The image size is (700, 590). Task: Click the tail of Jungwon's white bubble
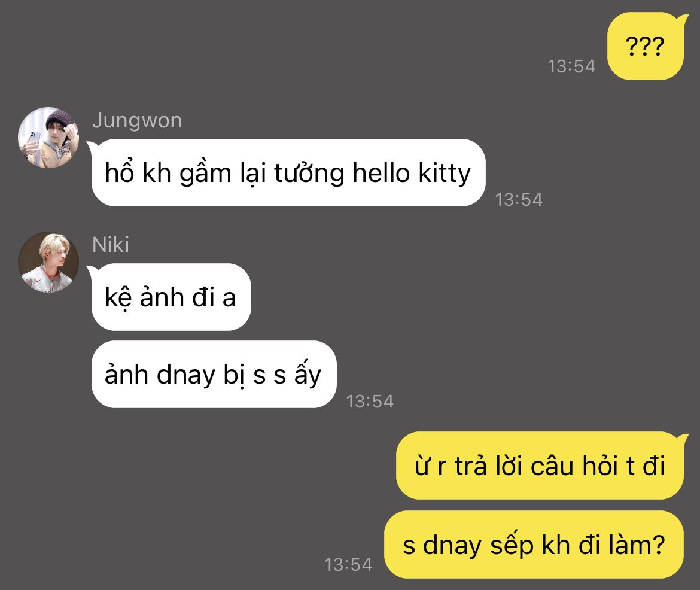click(92, 145)
